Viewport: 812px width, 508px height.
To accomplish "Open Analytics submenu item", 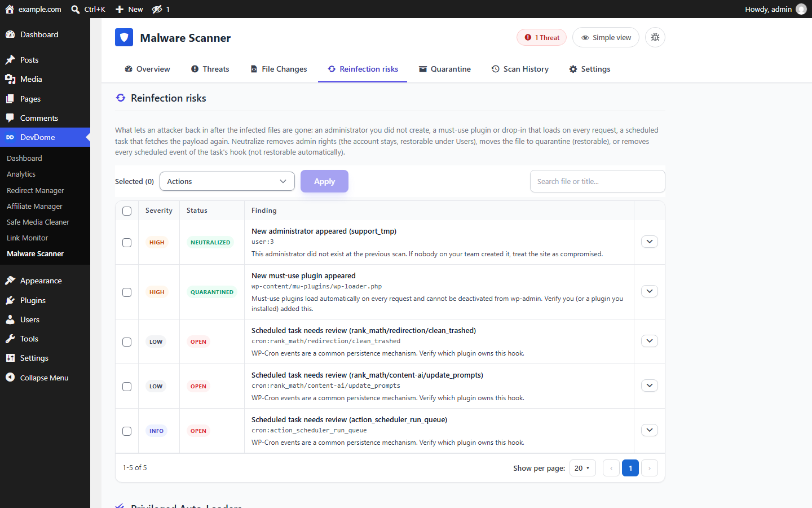I will point(21,174).
